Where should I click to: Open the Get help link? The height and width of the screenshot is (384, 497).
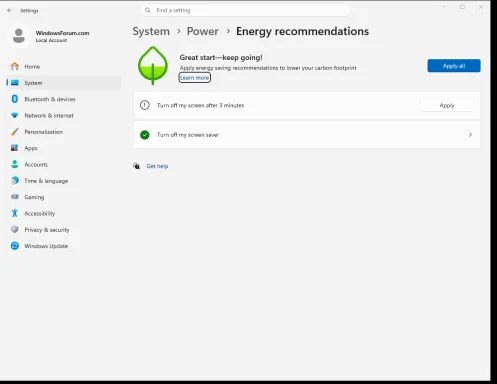[x=157, y=166]
